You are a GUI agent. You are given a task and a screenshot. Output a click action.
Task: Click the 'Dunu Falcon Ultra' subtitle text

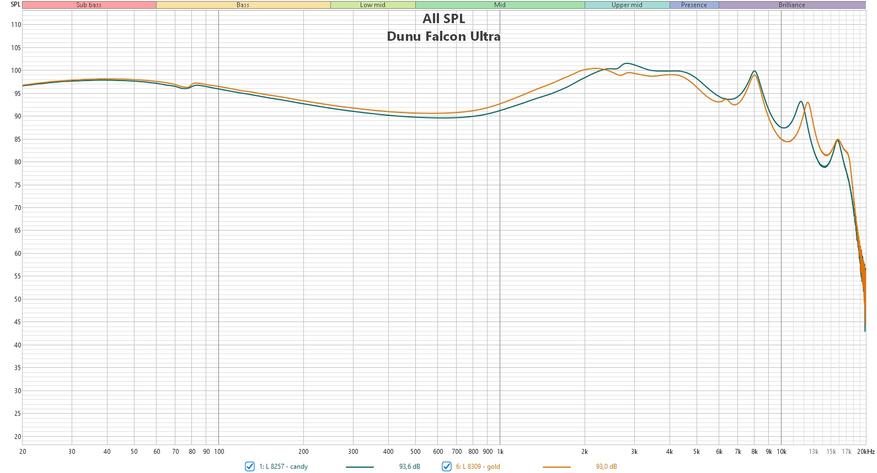click(x=444, y=36)
